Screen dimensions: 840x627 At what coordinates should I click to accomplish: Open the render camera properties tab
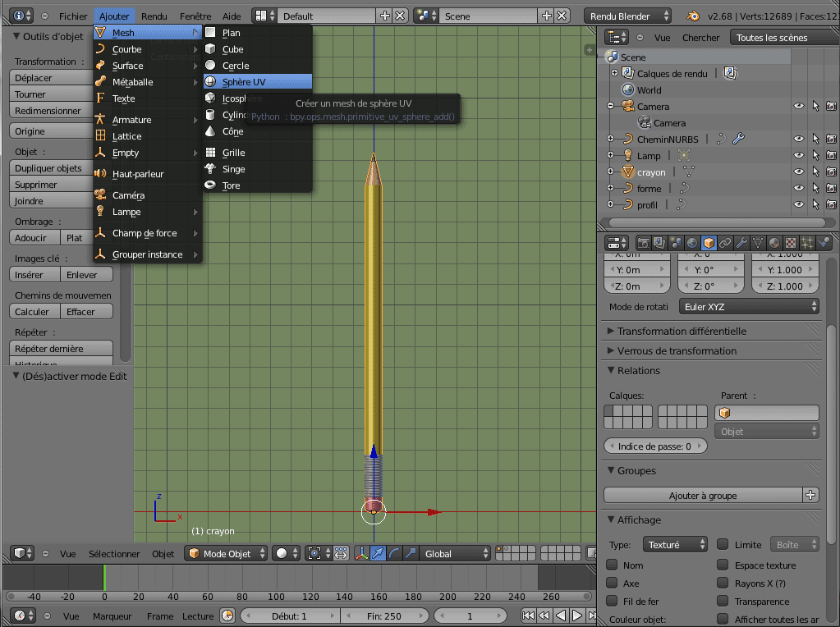643,243
